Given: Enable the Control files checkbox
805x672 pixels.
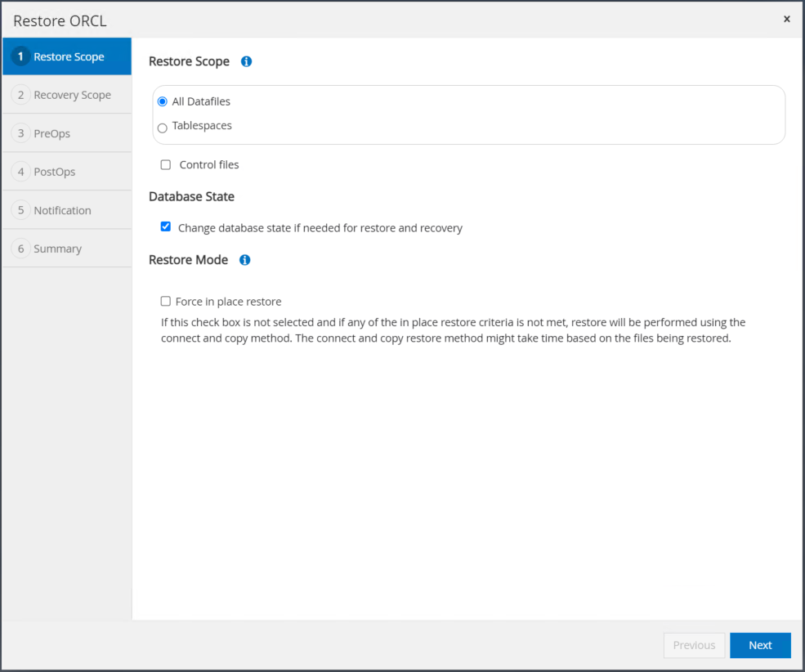Looking at the screenshot, I should [x=166, y=164].
